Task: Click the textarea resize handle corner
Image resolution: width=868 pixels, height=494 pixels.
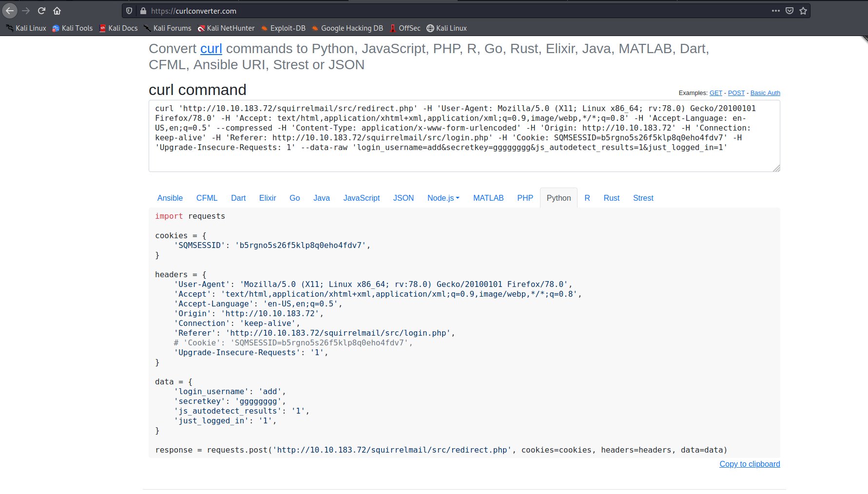Action: (776, 168)
